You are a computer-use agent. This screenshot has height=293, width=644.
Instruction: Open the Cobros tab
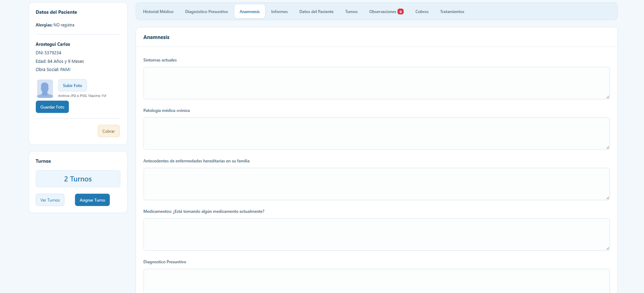point(422,12)
